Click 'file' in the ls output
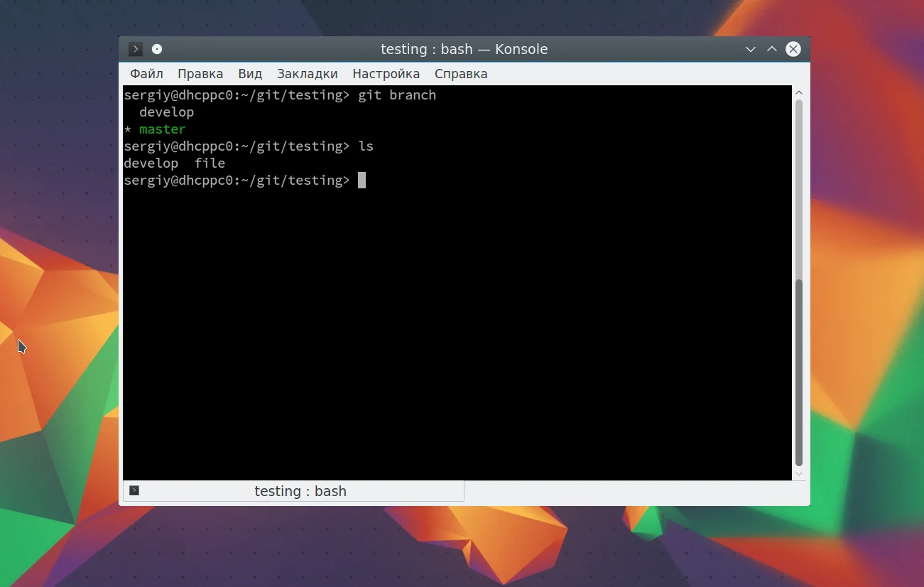The width and height of the screenshot is (924, 587). [210, 163]
